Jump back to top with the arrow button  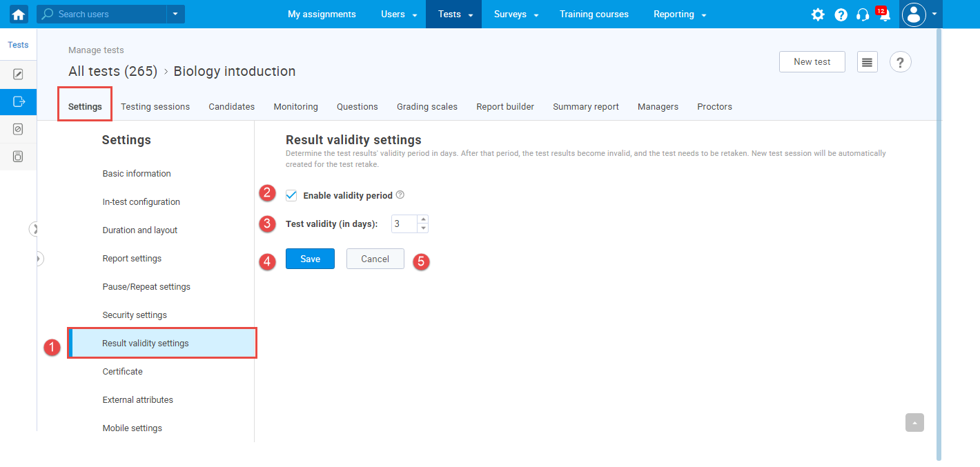coord(914,422)
